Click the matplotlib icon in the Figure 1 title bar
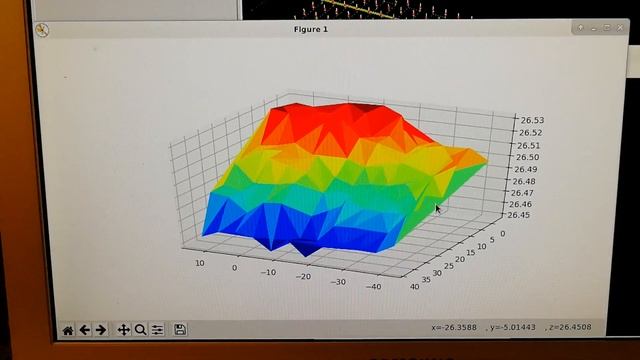 coord(42,30)
